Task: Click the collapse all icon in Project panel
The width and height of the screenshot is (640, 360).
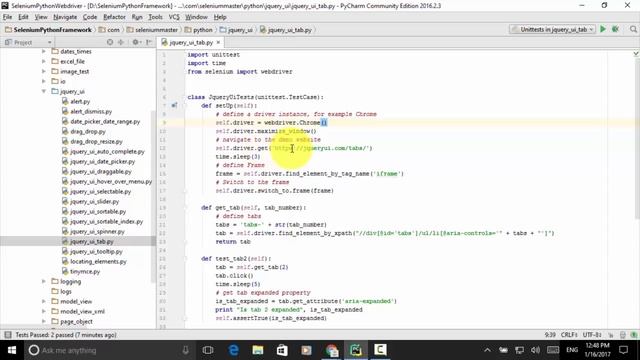Action: point(121,42)
